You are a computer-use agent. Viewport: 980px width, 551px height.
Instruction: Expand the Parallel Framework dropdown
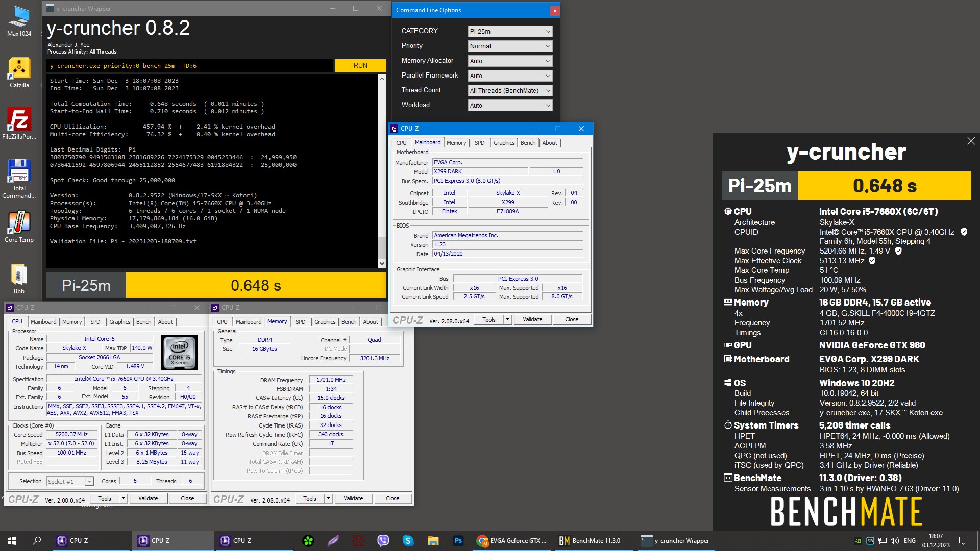tap(510, 76)
